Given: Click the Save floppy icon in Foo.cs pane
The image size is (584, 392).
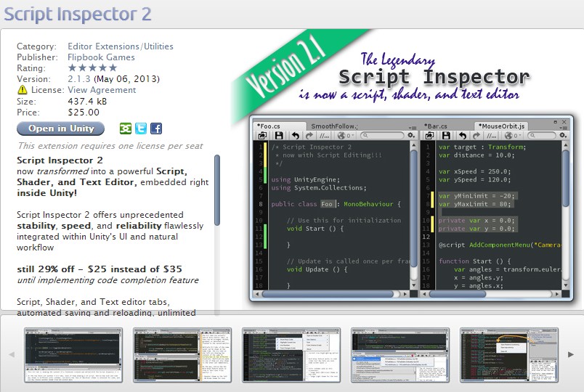Looking at the screenshot, I should (x=279, y=136).
